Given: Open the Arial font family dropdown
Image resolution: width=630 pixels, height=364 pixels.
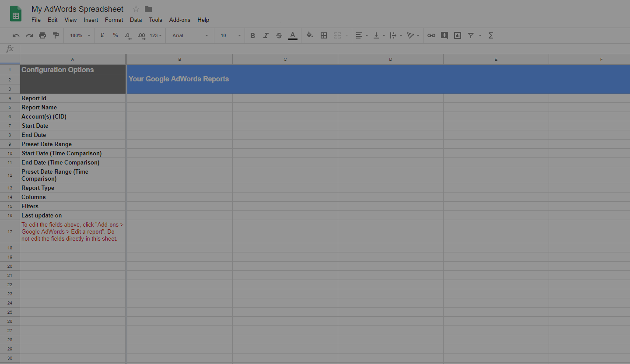Looking at the screenshot, I should tap(190, 35).
